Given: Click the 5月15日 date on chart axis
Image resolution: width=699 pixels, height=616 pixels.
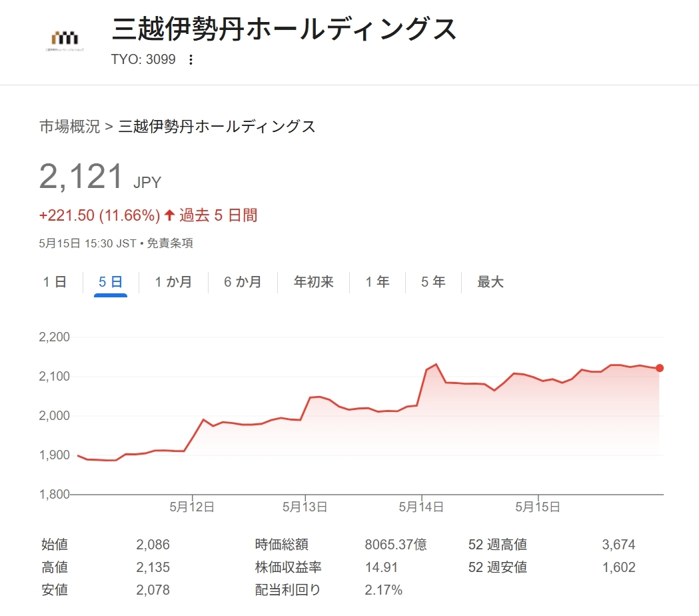Looking at the screenshot, I should coord(538,507).
